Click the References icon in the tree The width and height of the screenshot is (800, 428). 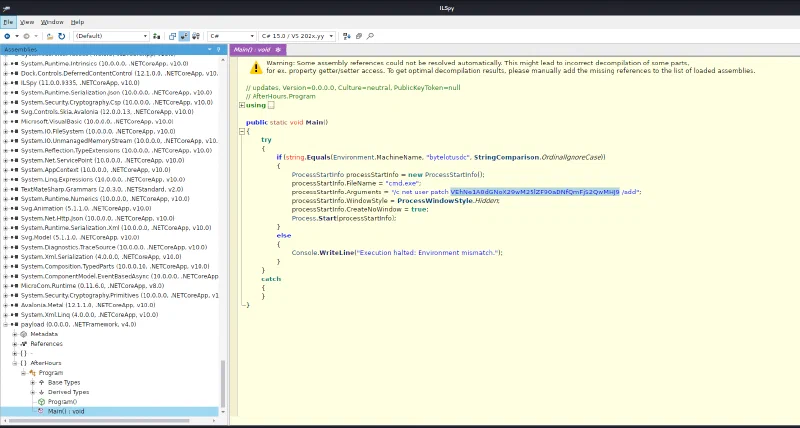click(23, 344)
